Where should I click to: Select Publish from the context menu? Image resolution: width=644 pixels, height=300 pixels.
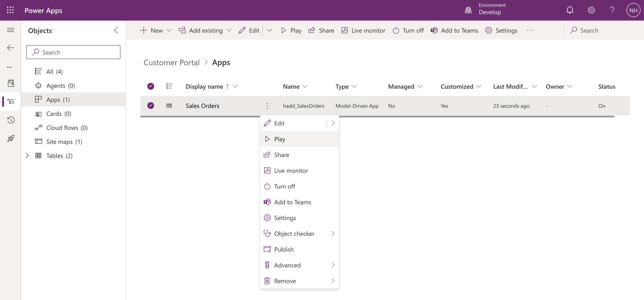pos(284,249)
